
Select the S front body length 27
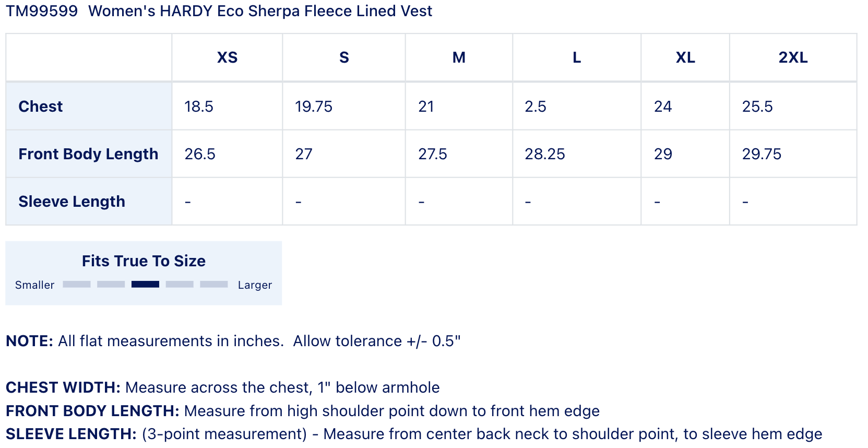click(304, 154)
